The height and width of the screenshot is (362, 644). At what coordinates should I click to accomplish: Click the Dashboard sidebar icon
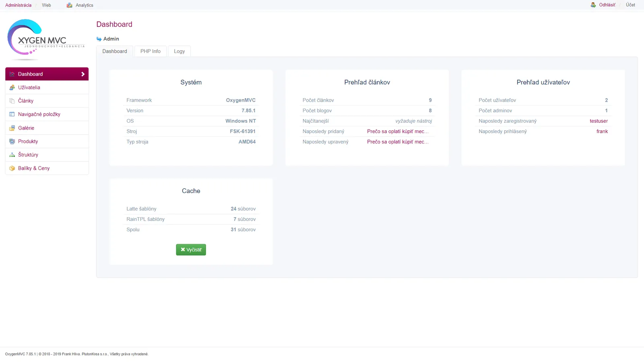pyautogui.click(x=12, y=74)
